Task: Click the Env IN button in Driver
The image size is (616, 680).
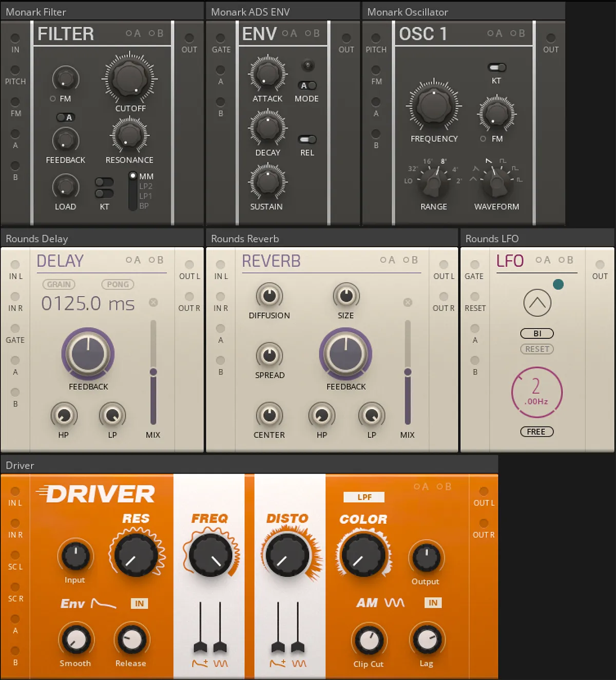Action: 139,603
